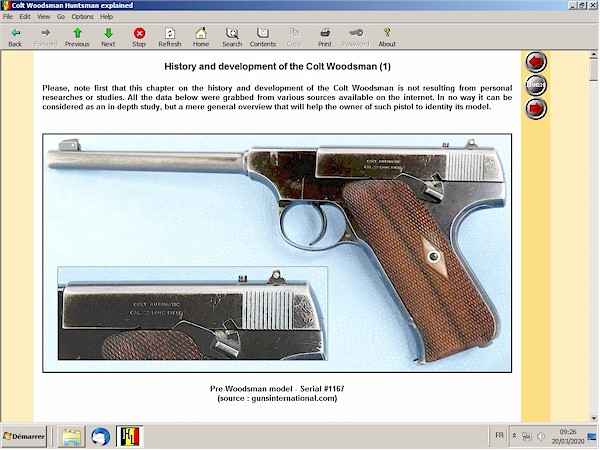Click the volume speaker tray icon
600x450 pixels.
click(541, 436)
